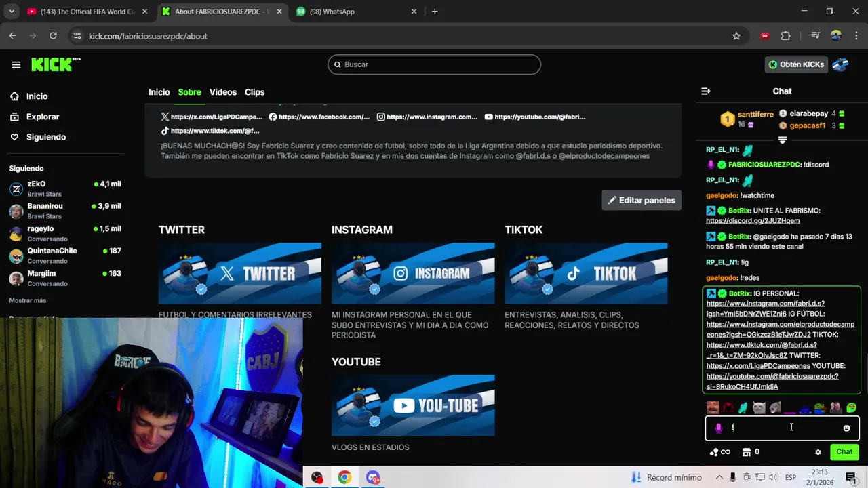
Task: Click Obtén KICKs button
Action: pos(796,64)
